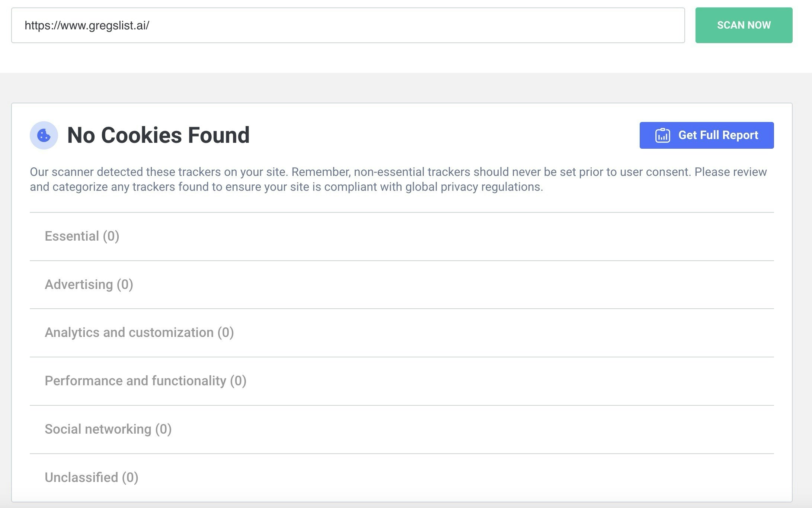
Task: Click the report chart icon in the Get Full Report button
Action: point(662,135)
